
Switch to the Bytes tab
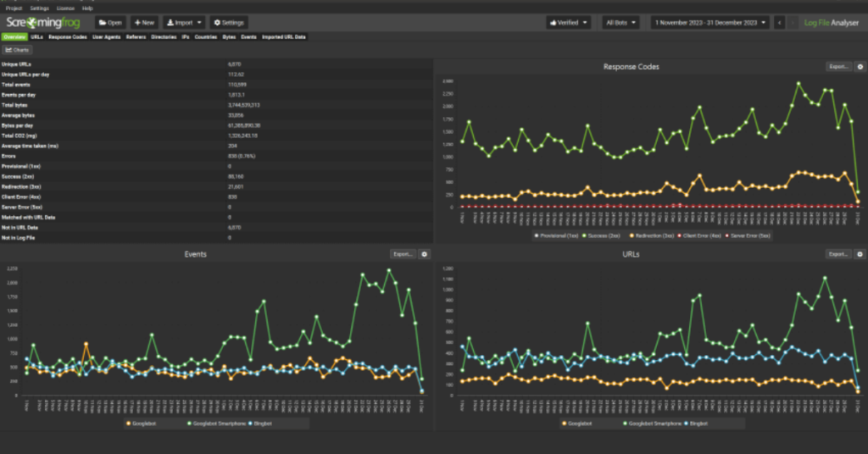pos(229,37)
